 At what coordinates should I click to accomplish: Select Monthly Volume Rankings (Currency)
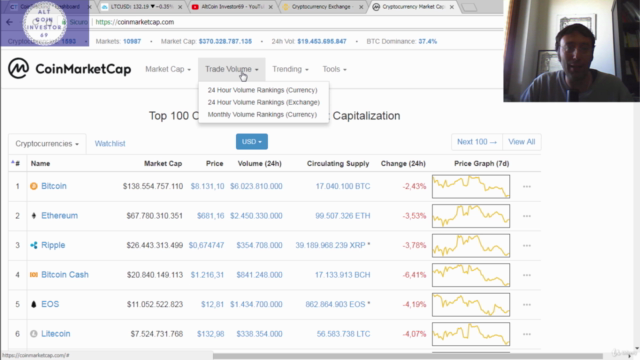tap(262, 114)
